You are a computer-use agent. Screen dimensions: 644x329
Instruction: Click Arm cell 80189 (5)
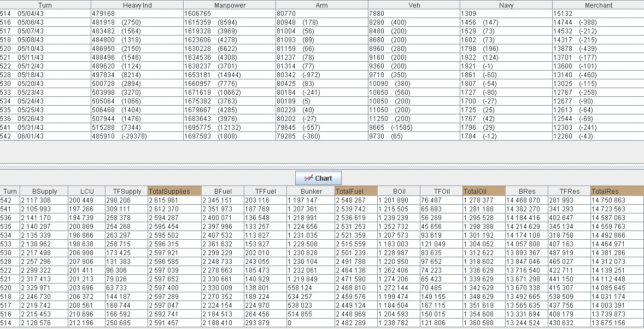tap(321, 101)
